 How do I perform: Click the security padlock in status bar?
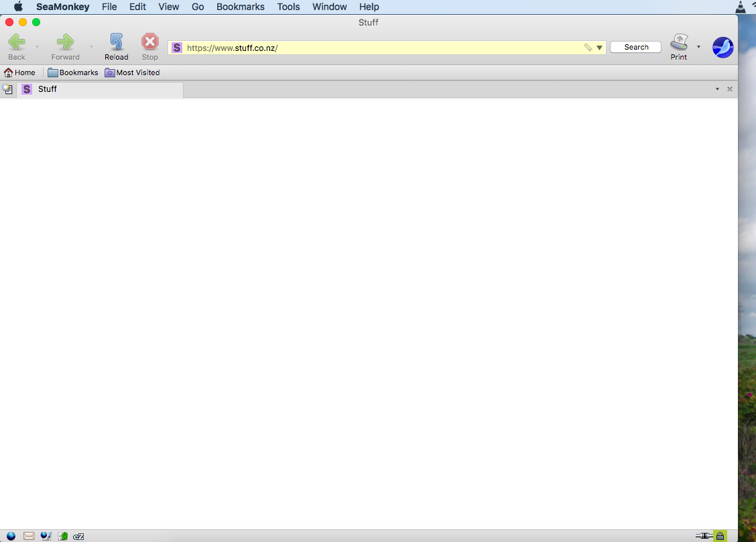click(720, 536)
